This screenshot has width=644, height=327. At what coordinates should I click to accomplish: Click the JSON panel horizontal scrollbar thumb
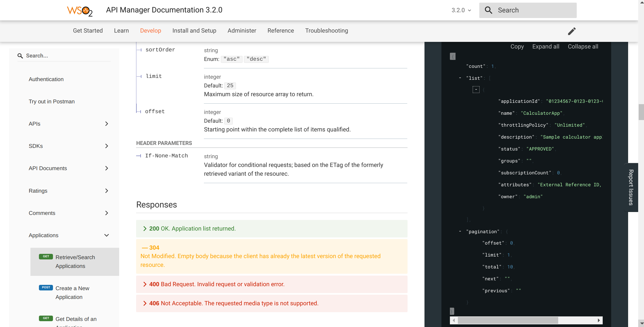pos(508,320)
